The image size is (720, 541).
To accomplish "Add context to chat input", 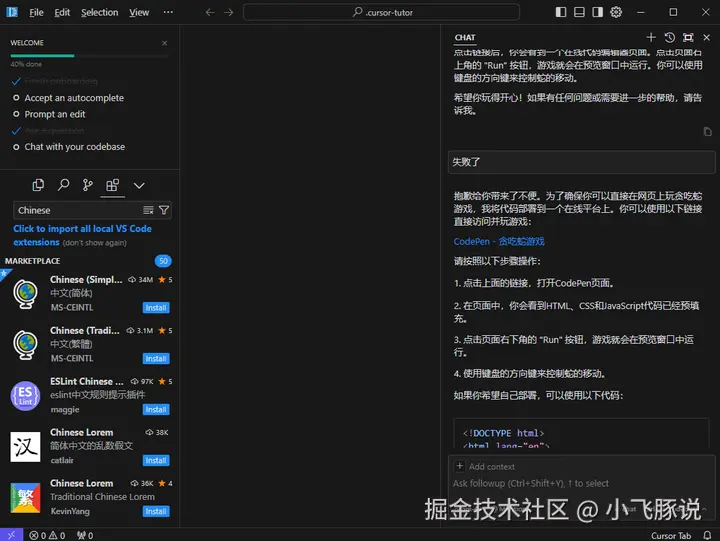I will pos(485,467).
